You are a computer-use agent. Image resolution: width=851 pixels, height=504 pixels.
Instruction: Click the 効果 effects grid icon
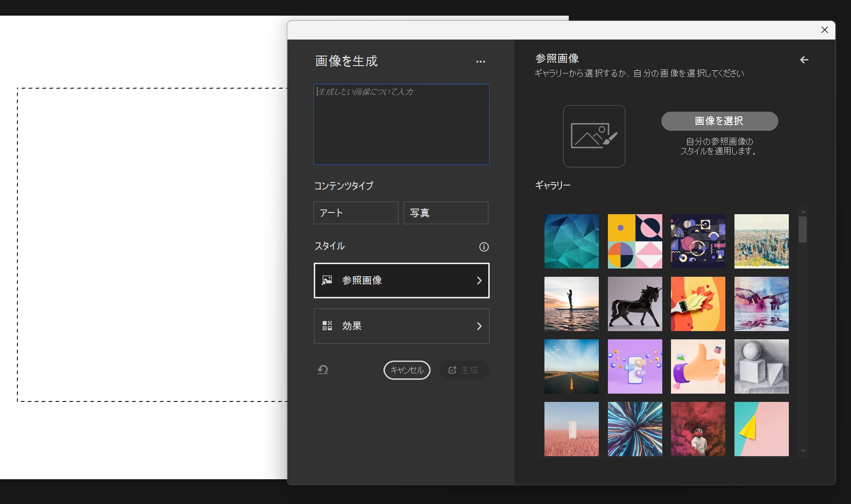pos(327,326)
